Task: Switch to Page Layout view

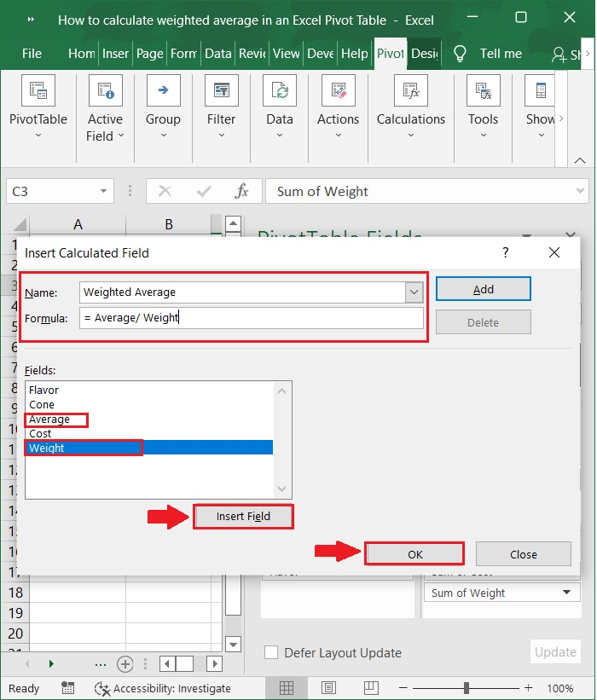Action: pyautogui.click(x=328, y=688)
